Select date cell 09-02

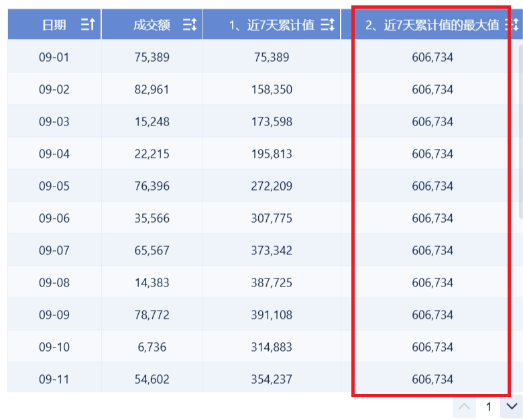click(54, 89)
